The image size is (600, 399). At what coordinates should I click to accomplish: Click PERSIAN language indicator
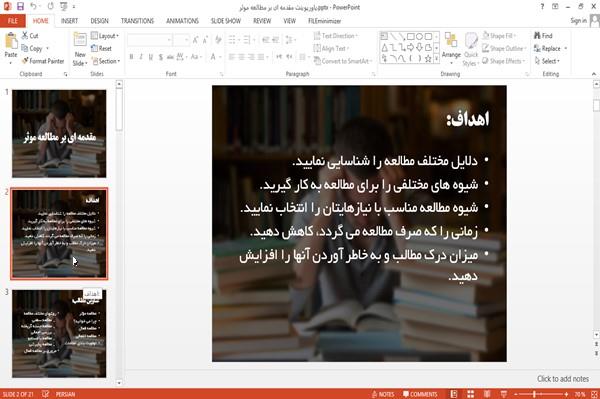(65, 394)
